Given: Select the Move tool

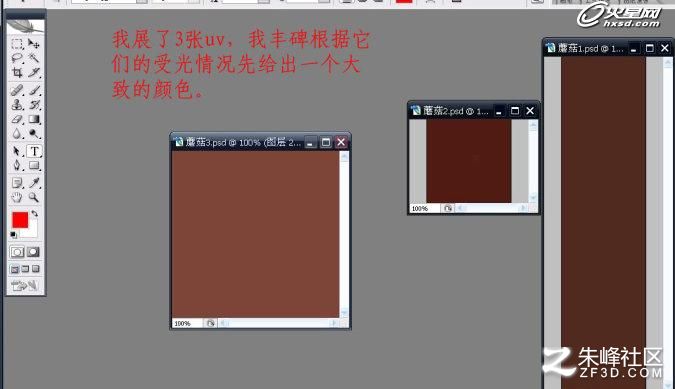Looking at the screenshot, I should [x=34, y=43].
